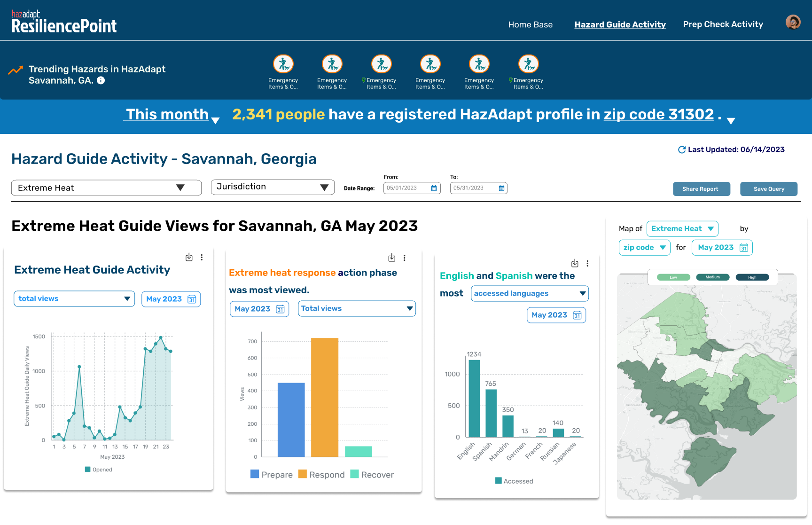Open more options on action phase card

point(404,258)
